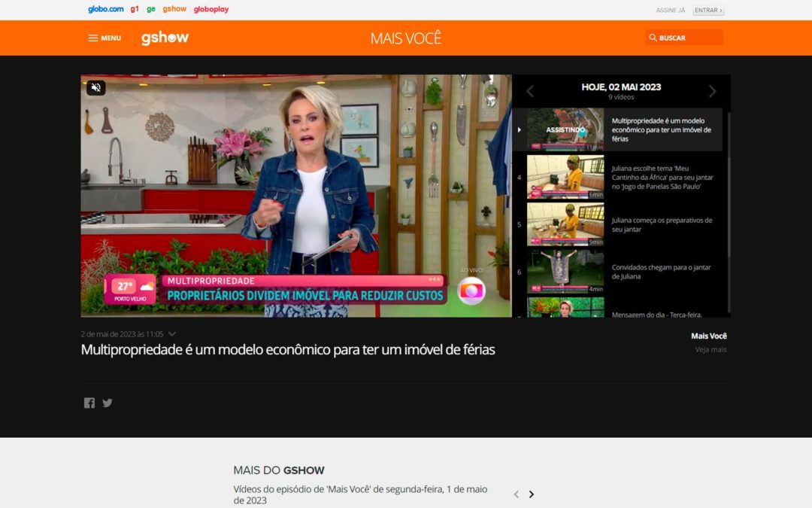
Task: Click the MAIS DO GSHOW section heading
Action: point(279,470)
